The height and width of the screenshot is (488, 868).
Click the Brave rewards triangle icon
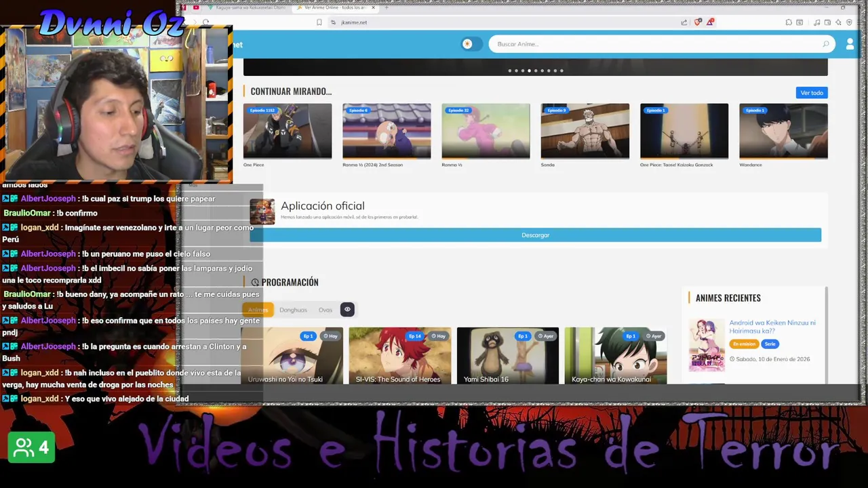(710, 22)
